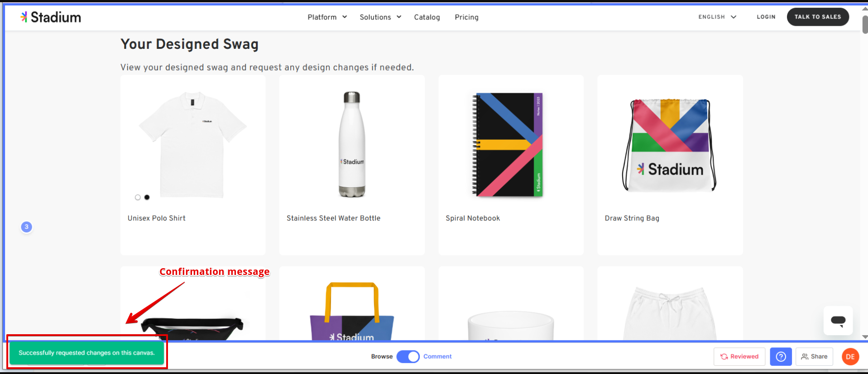Open the Pricing page

(x=466, y=17)
